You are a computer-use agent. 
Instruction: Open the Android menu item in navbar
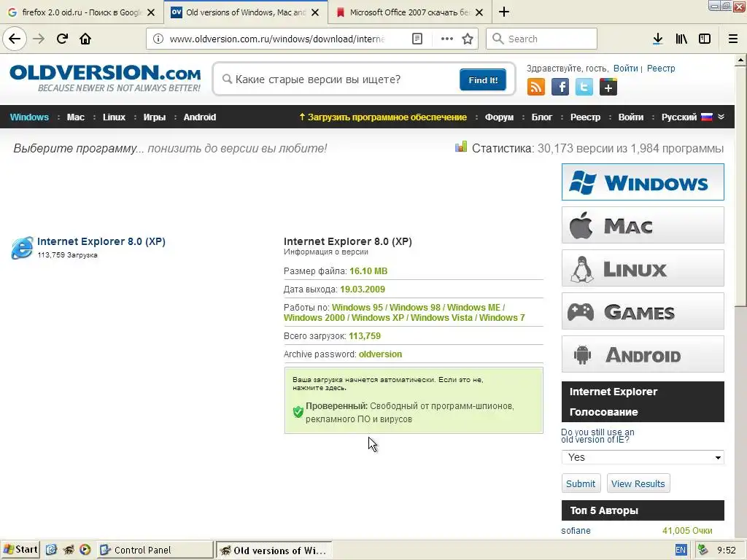point(200,117)
